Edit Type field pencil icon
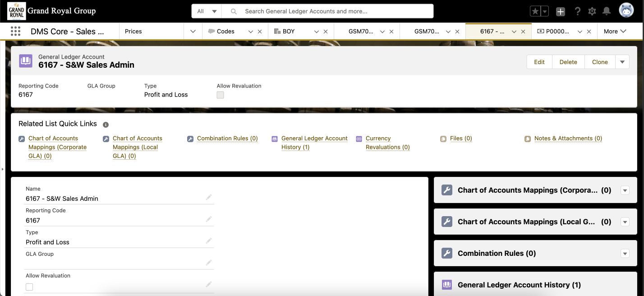Viewport: 644px width, 296px height. (x=209, y=240)
